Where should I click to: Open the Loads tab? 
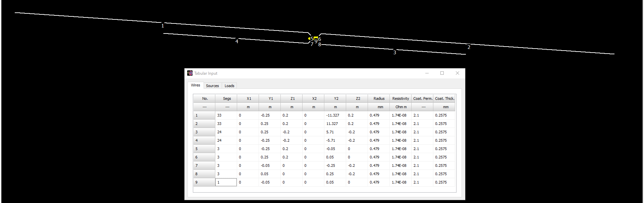coord(229,86)
